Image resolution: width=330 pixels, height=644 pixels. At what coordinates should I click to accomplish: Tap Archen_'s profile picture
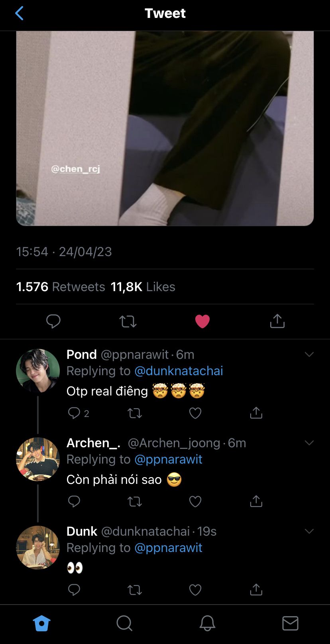click(x=38, y=459)
